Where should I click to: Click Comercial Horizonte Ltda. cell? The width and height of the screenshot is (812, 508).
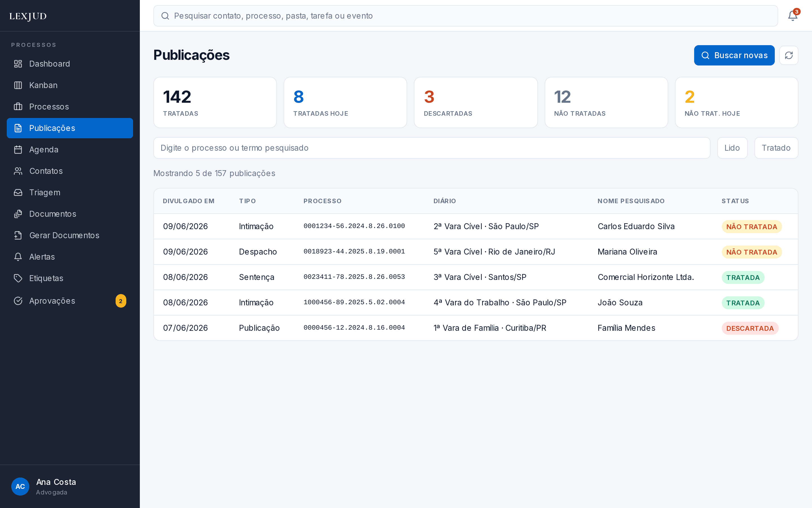(x=646, y=277)
